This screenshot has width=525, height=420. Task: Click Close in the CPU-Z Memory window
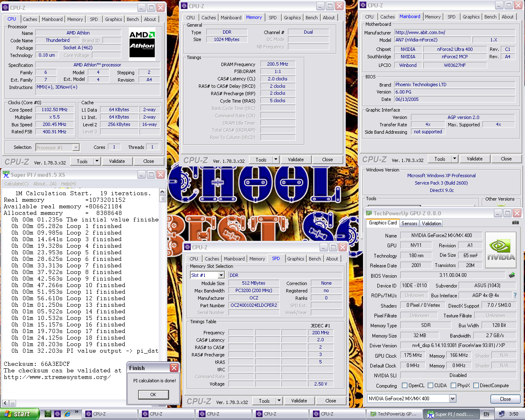(327, 160)
